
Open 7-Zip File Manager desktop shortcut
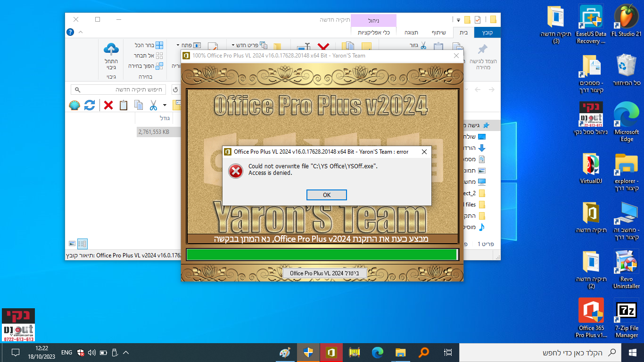click(627, 318)
